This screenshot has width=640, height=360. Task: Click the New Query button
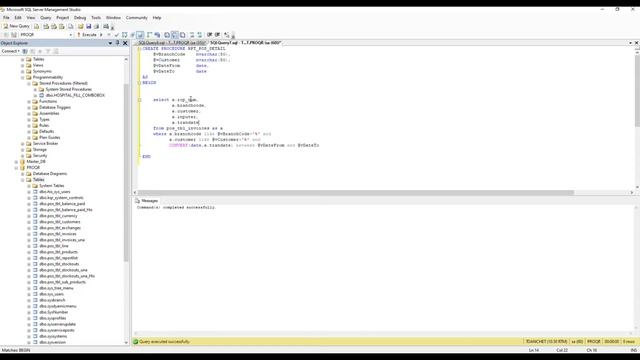pyautogui.click(x=16, y=26)
